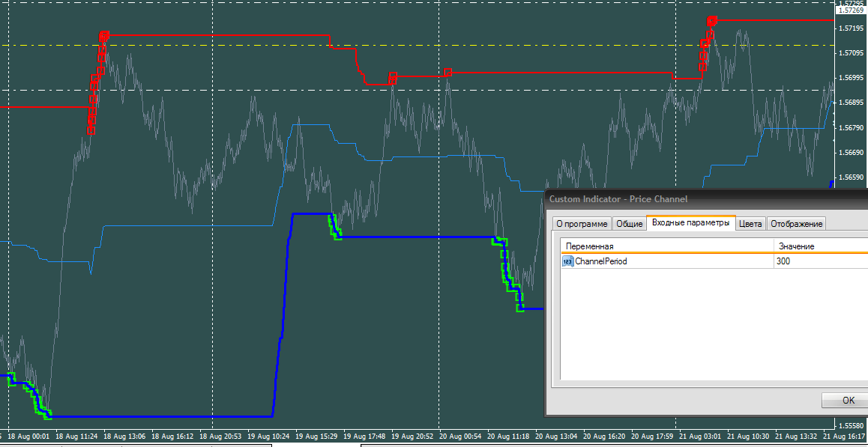Click the Переменная column header
This screenshot has height=447, width=868.
667,246
